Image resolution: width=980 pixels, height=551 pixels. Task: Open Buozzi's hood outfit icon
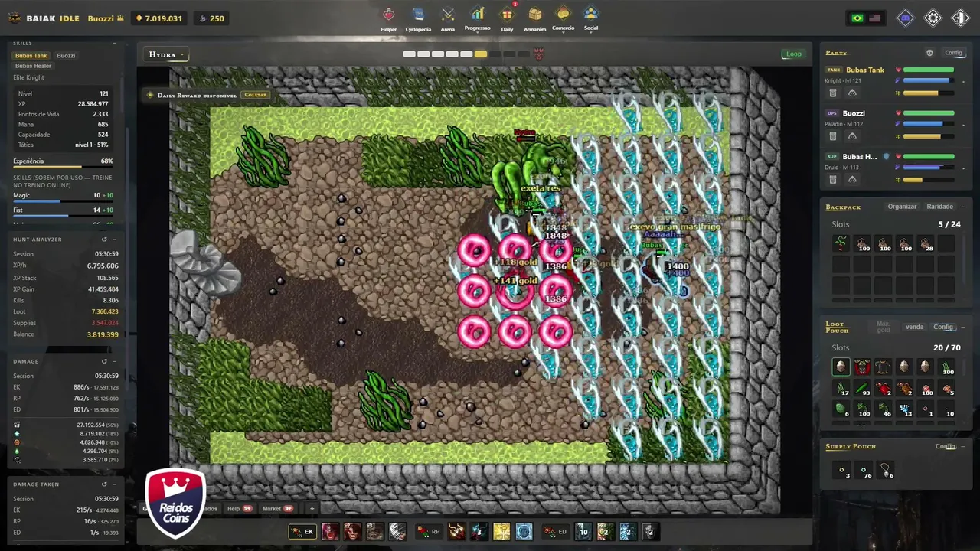[852, 136]
